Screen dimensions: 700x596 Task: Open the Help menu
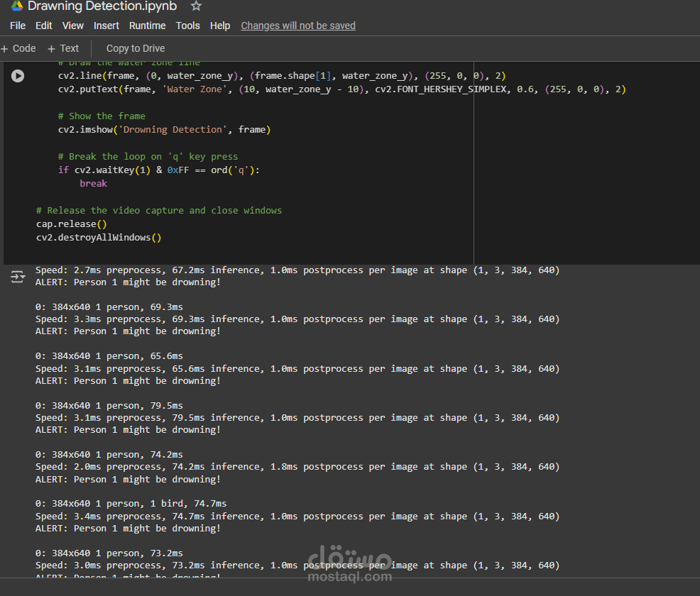[220, 26]
